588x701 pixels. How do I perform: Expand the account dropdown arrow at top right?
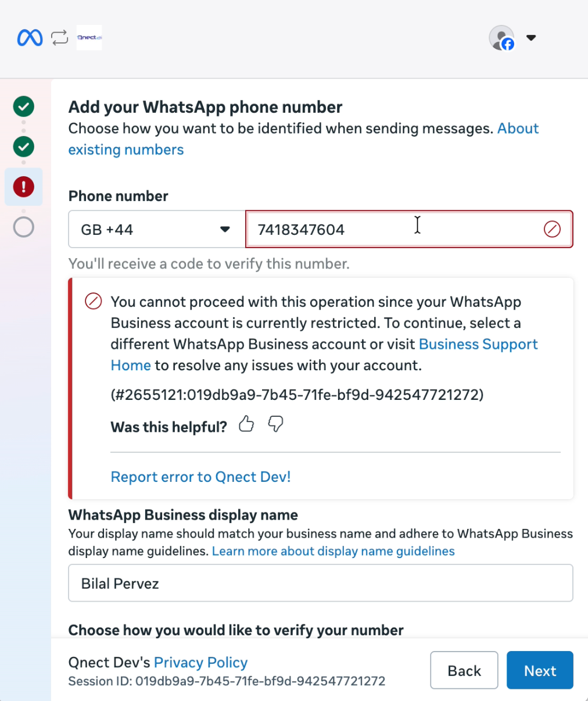click(530, 38)
